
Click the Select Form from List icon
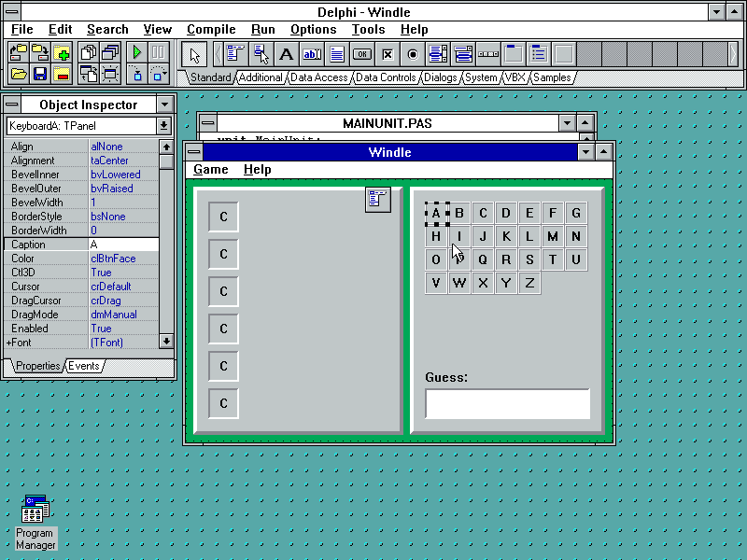click(110, 53)
